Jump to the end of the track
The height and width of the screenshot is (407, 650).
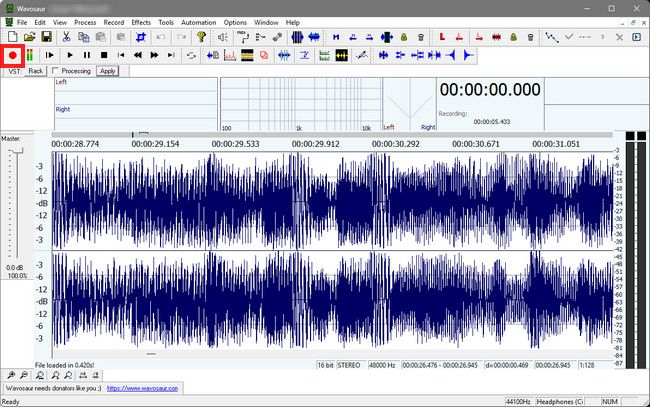coord(171,55)
